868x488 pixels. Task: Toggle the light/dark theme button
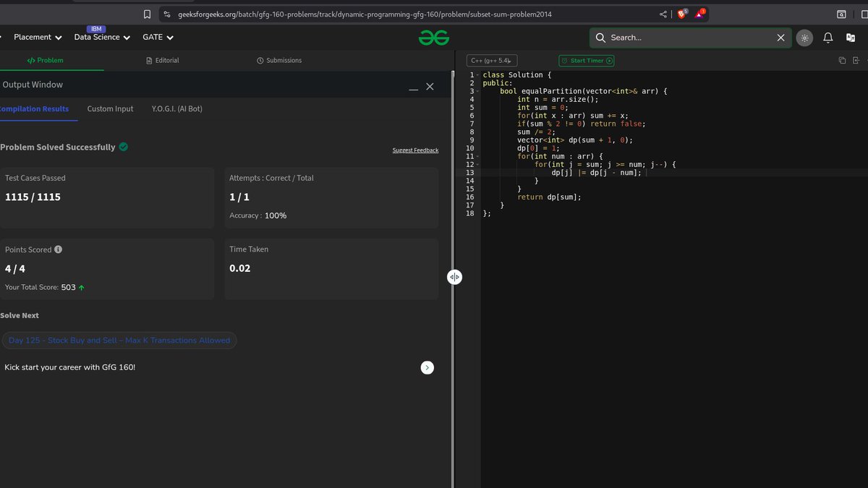(x=804, y=38)
